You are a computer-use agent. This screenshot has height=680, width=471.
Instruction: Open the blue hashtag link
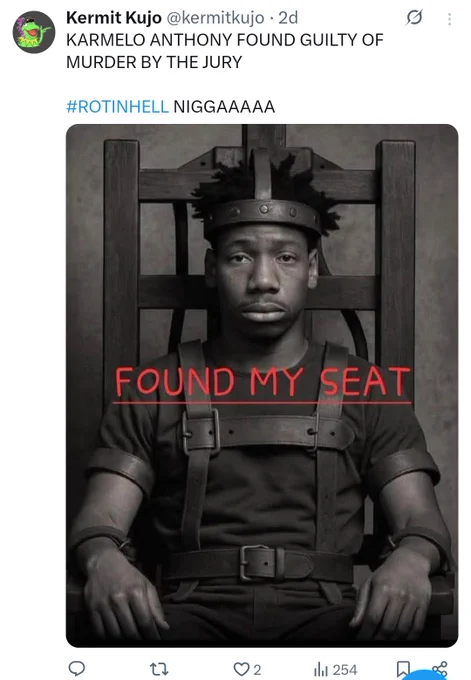(117, 107)
